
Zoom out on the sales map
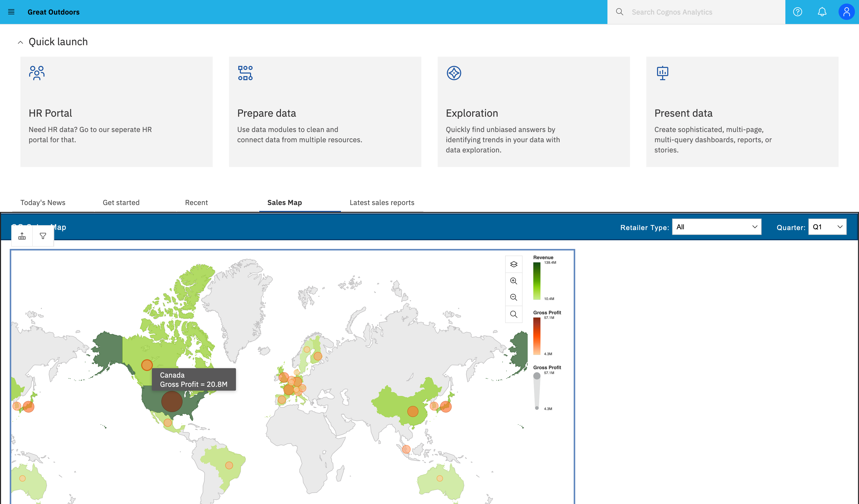tap(514, 297)
